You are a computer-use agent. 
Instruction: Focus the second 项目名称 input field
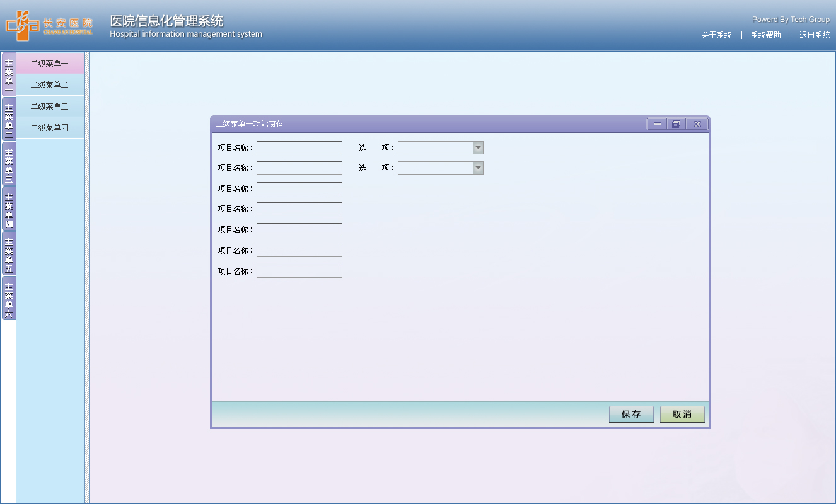299,168
